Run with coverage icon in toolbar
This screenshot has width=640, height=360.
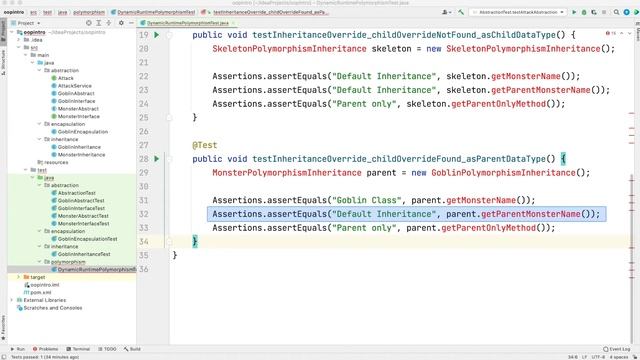[594, 12]
